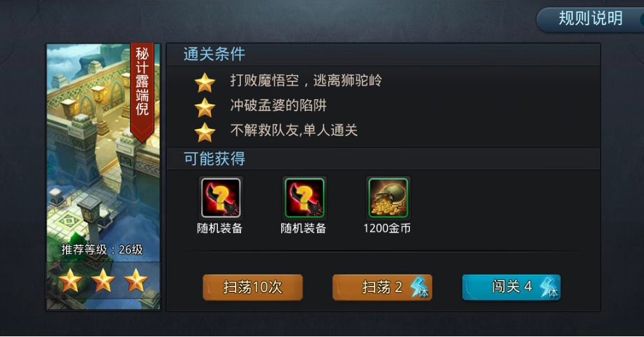Tap the lightning stamina icon on 扫荡 2 button
644x337 pixels.
point(419,287)
